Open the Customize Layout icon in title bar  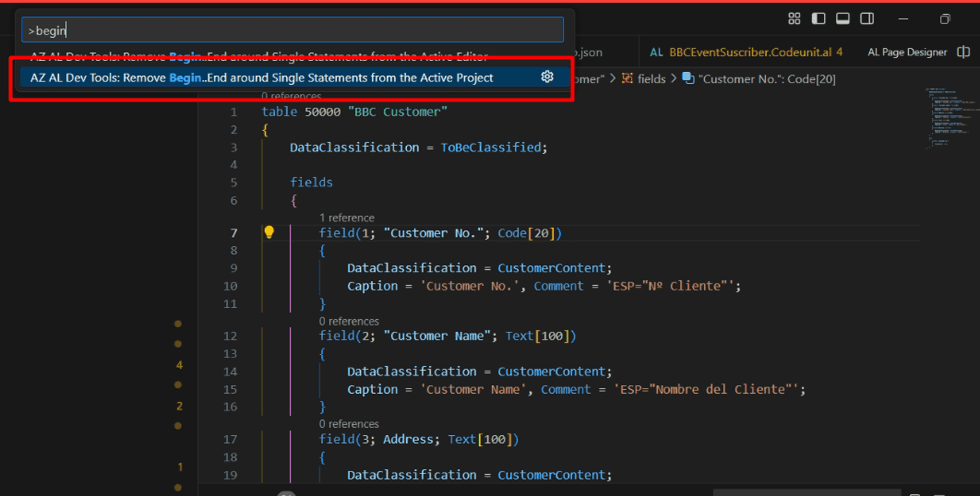[795, 18]
